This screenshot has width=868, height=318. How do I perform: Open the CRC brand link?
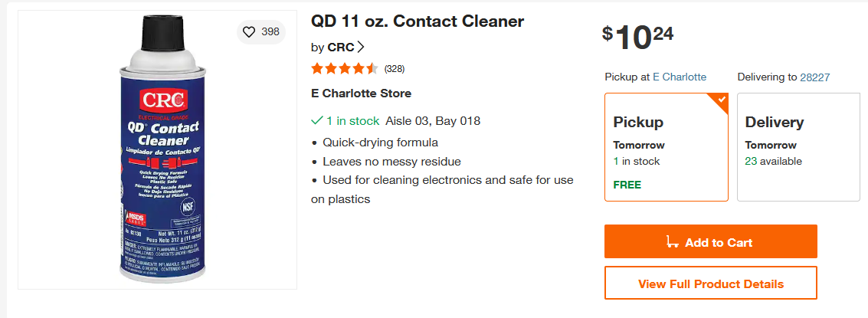pyautogui.click(x=341, y=47)
